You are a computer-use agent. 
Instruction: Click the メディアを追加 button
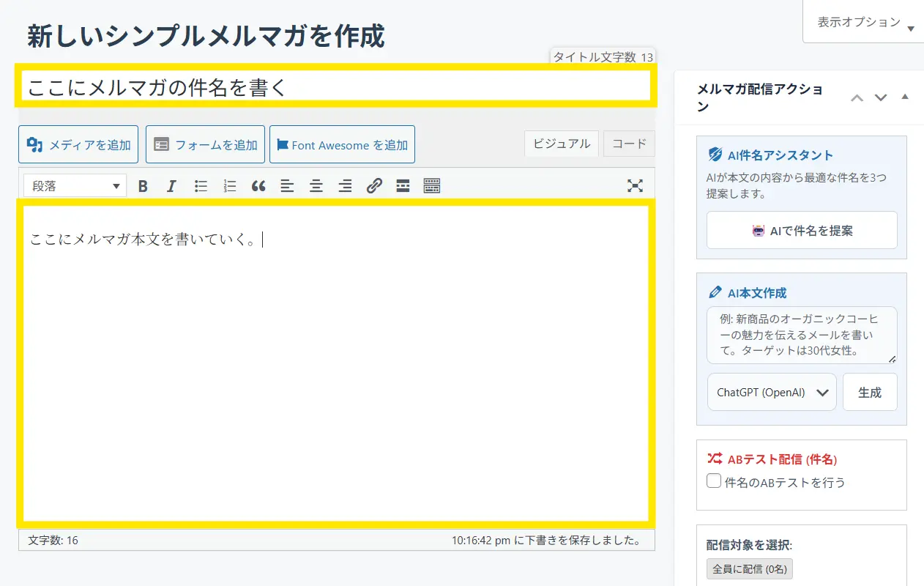pyautogui.click(x=78, y=144)
